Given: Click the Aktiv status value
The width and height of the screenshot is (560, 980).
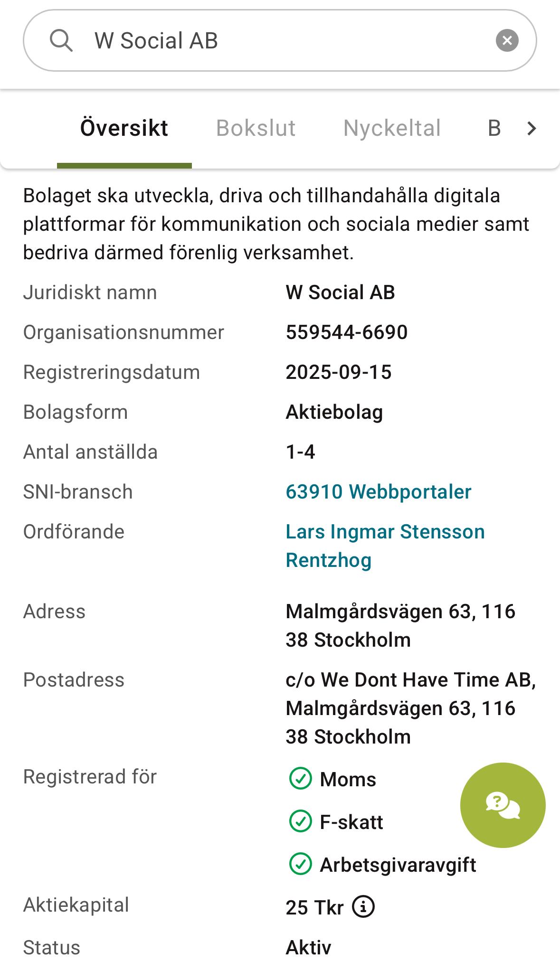Looking at the screenshot, I should (308, 948).
